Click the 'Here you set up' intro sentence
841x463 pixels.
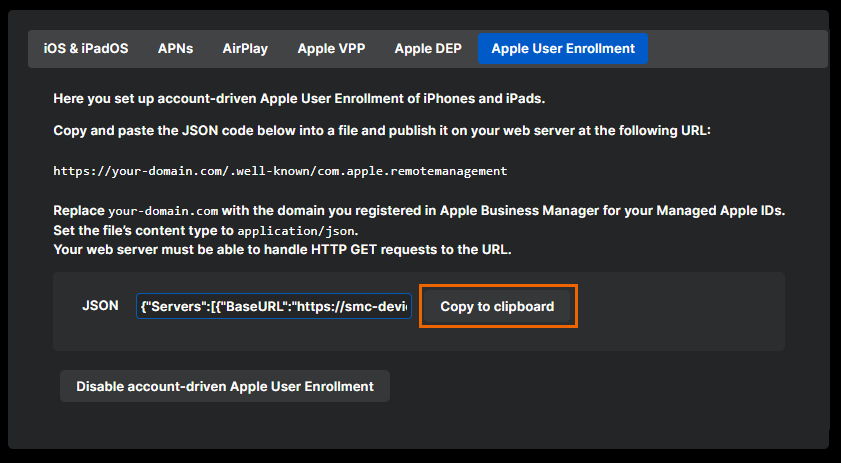298,99
